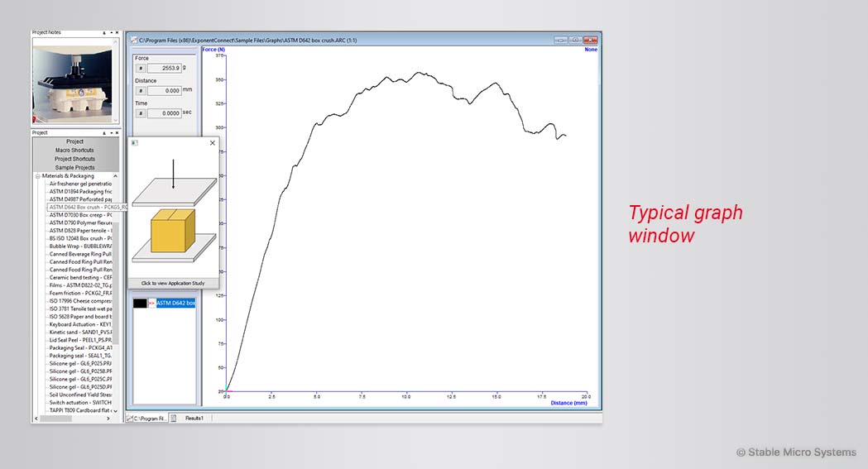Open ASTM D4987 Perforated paper sample
Screen dimensions: 868x469
click(x=80, y=199)
